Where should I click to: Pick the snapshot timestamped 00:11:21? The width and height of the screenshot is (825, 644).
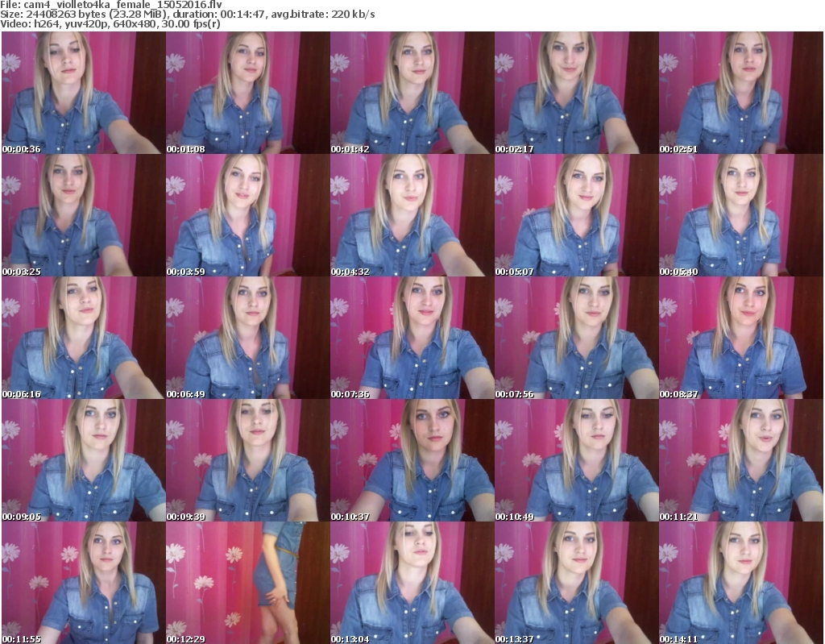(x=741, y=460)
